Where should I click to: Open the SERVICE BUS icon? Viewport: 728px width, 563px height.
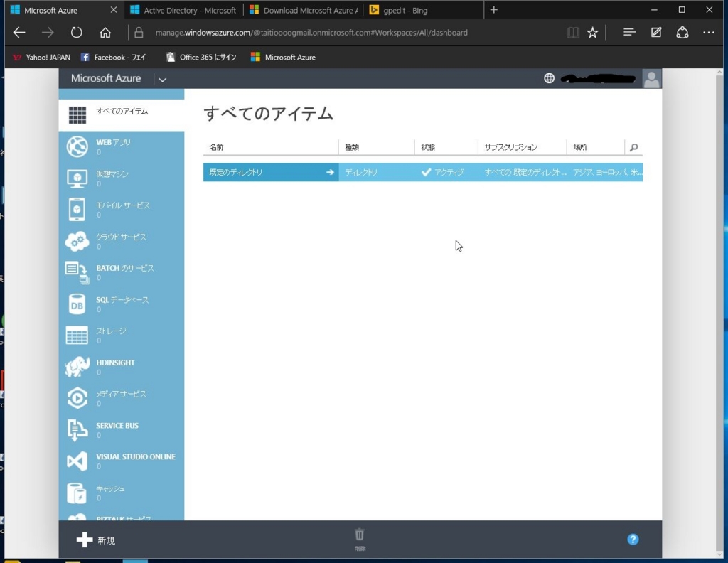(77, 429)
